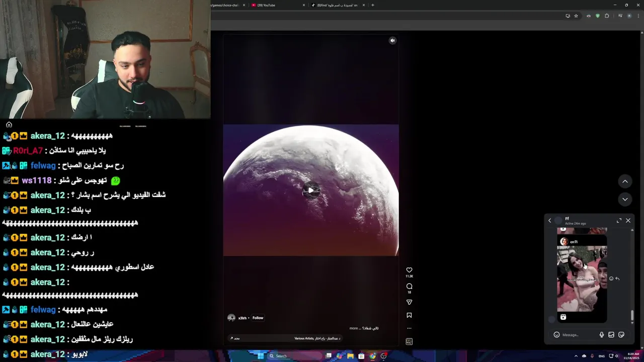Go back in the Ff chat popup

(x=549, y=221)
